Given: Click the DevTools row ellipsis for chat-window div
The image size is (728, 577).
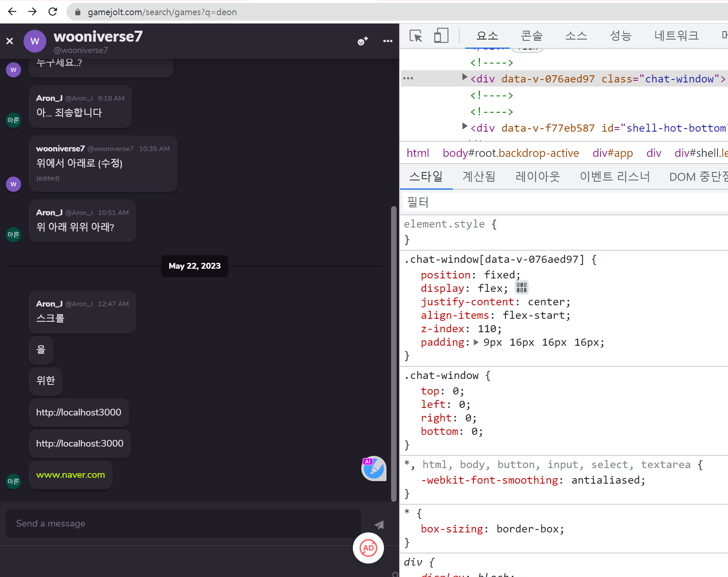Looking at the screenshot, I should (408, 78).
